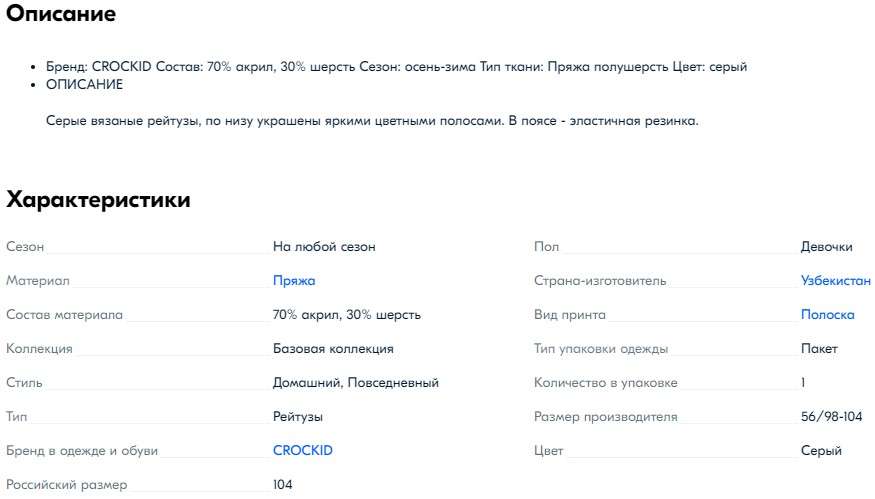Click the Девочки gender value

pyautogui.click(x=826, y=247)
